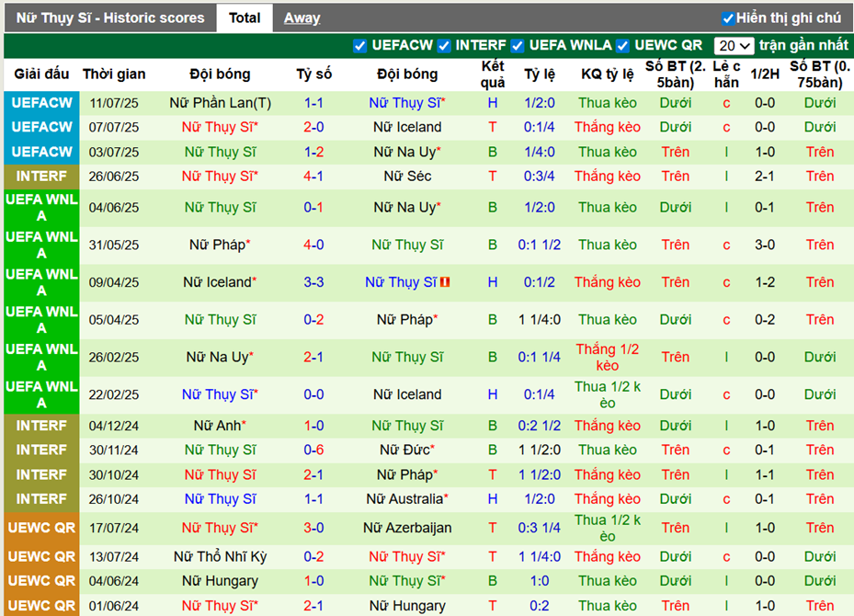Click red card icon next to Nữ Thụy Sĩ on 09/04/25

[x=445, y=282]
